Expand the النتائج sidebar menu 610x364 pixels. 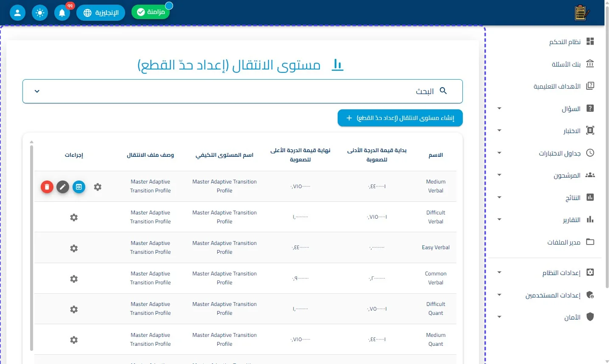(499, 197)
